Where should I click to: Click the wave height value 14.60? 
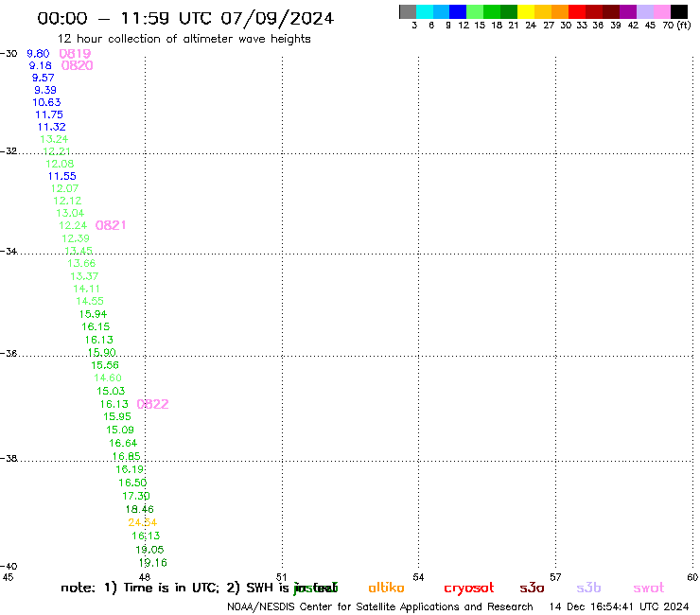tap(108, 378)
